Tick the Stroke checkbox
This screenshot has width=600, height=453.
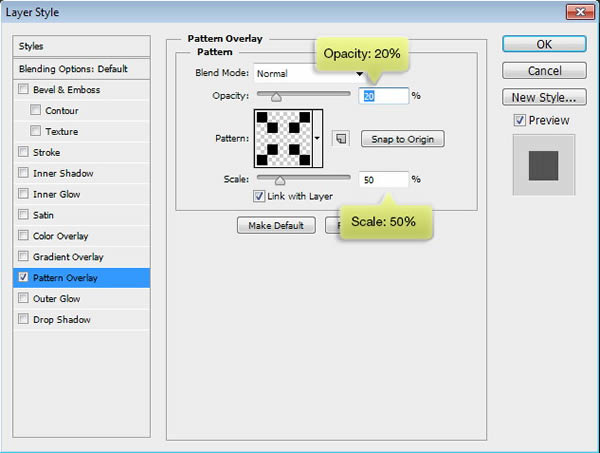23,152
